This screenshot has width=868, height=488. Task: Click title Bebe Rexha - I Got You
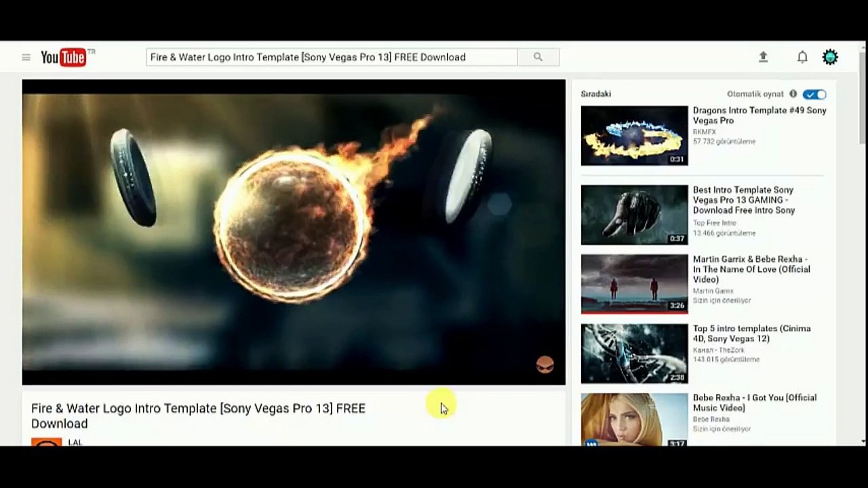pyautogui.click(x=754, y=403)
